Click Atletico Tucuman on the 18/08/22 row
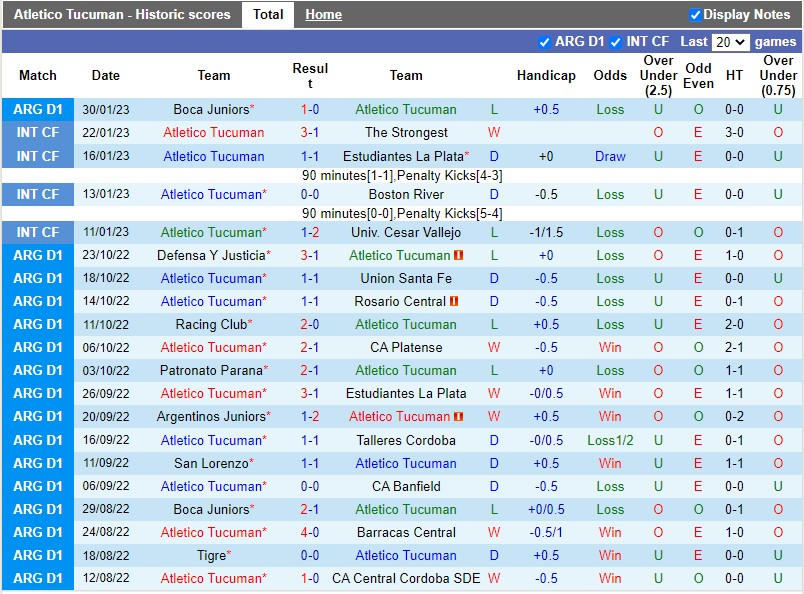804x594 pixels. click(406, 556)
